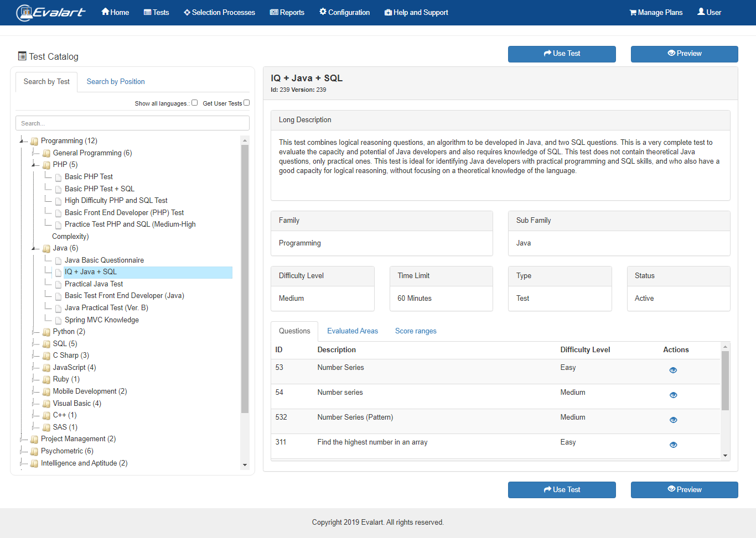Image resolution: width=756 pixels, height=538 pixels.
Task: Open the Evaluated Areas tab
Action: 353,331
